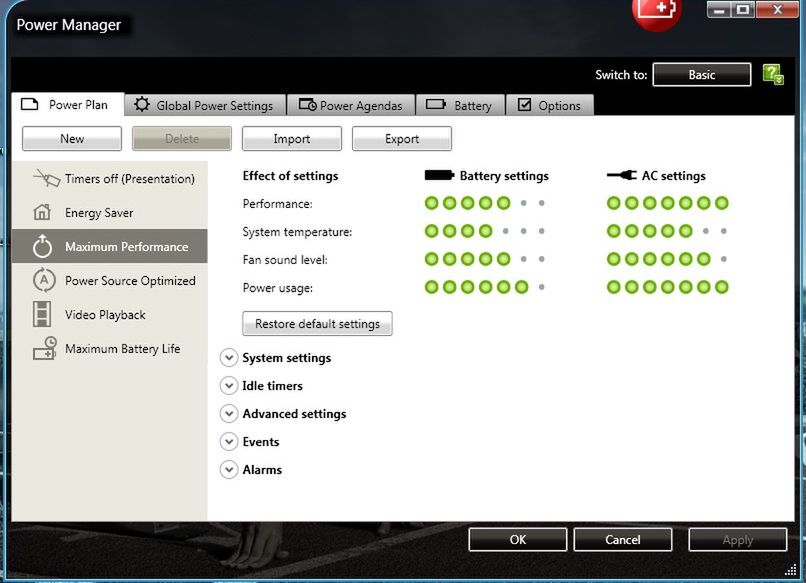Image resolution: width=806 pixels, height=583 pixels.
Task: Click Restore default settings
Action: 316,323
